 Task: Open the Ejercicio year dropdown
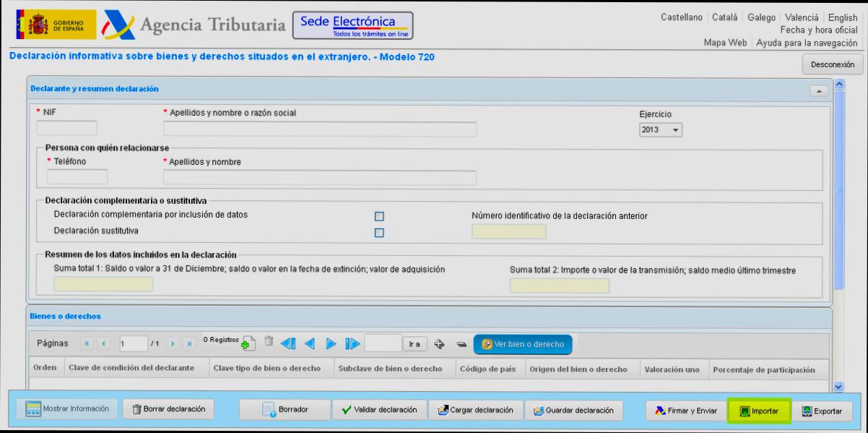click(661, 130)
